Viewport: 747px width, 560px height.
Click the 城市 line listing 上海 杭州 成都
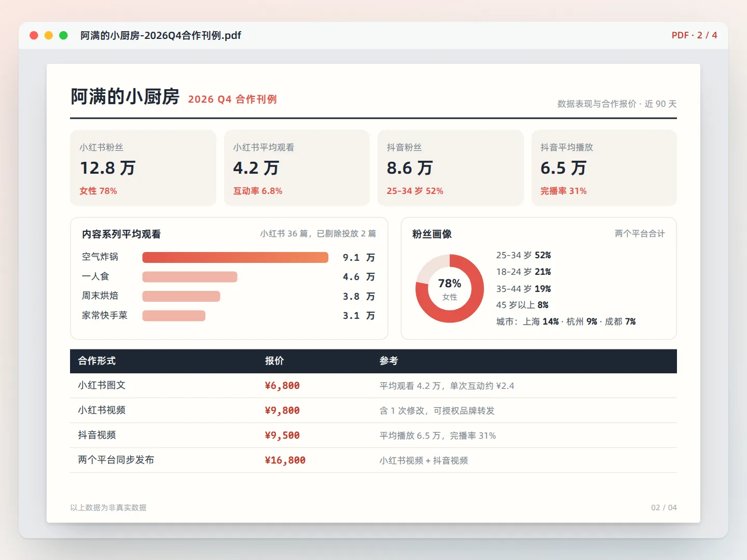566,321
